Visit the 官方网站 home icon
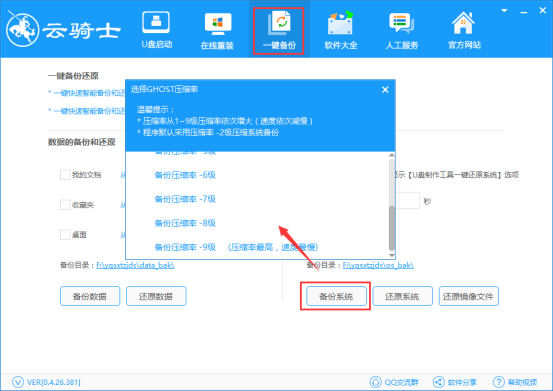The width and height of the screenshot is (553, 391). tap(464, 30)
